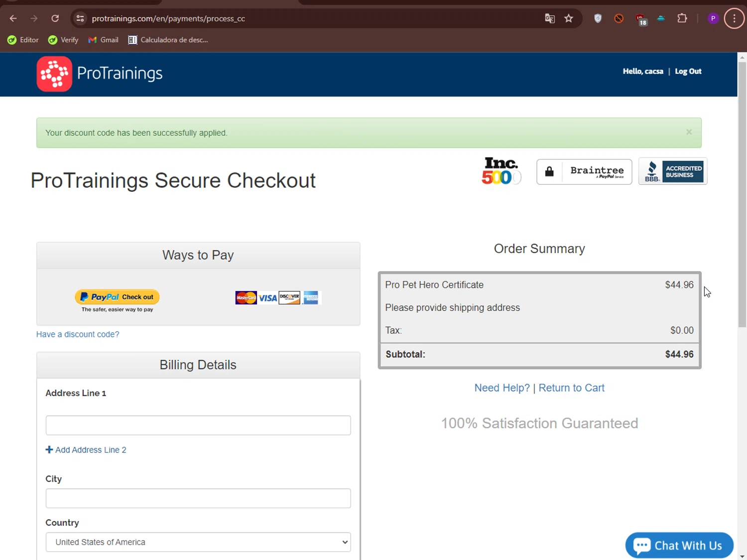The width and height of the screenshot is (747, 560).
Task: Open the Gmail bookmark
Action: (103, 40)
